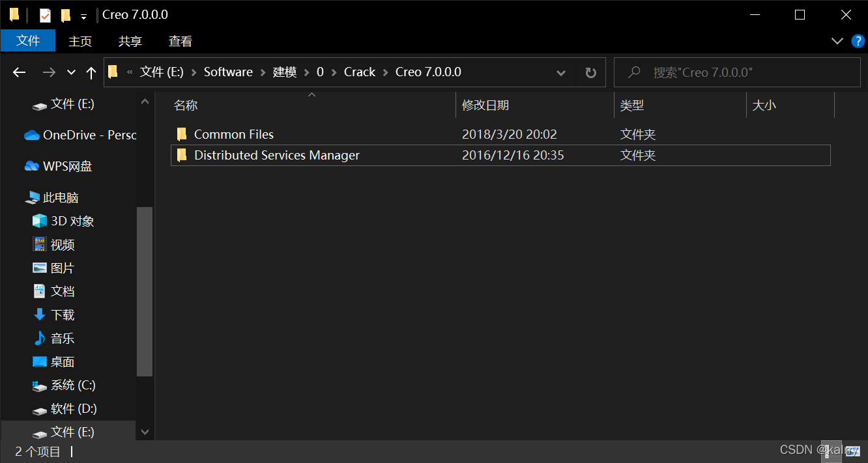Click the 0 breadcrumb segment
868x463 pixels.
coord(320,72)
